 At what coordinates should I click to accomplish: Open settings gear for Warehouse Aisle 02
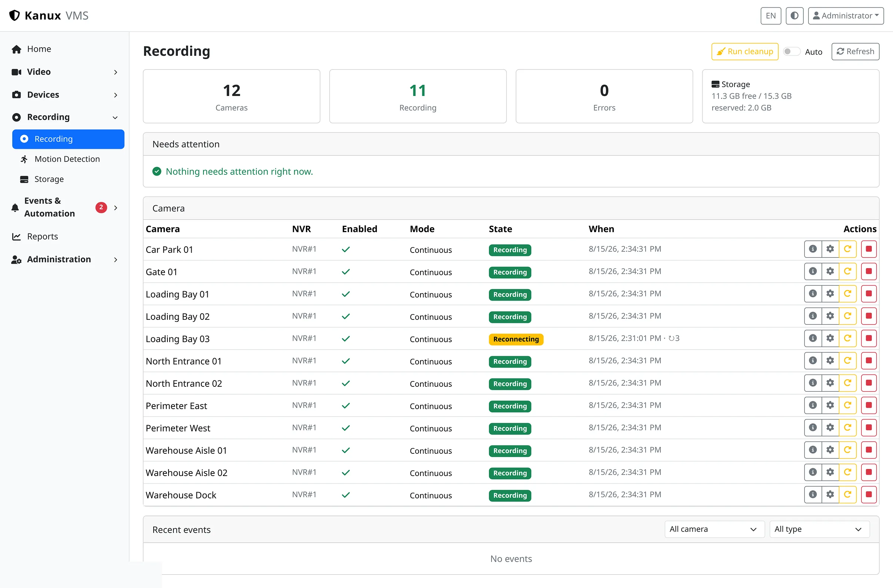(x=830, y=472)
